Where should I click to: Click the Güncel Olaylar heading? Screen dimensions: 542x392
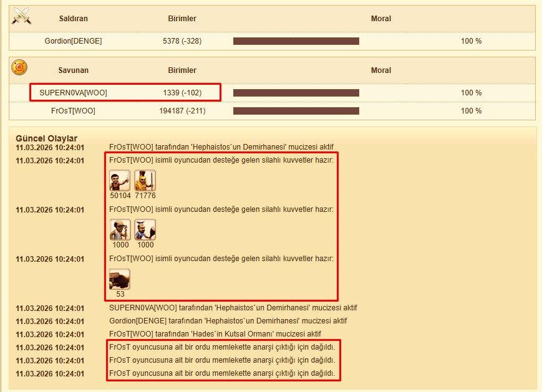[46, 138]
